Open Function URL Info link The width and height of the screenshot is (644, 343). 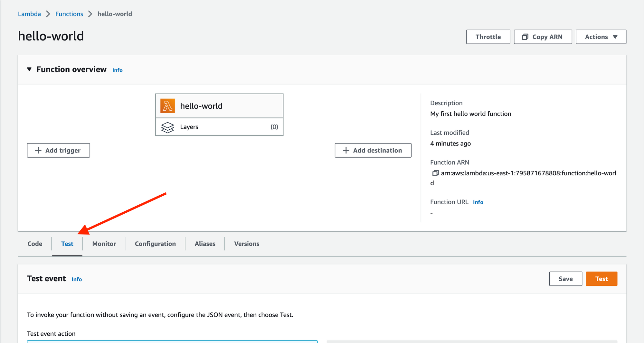click(478, 202)
